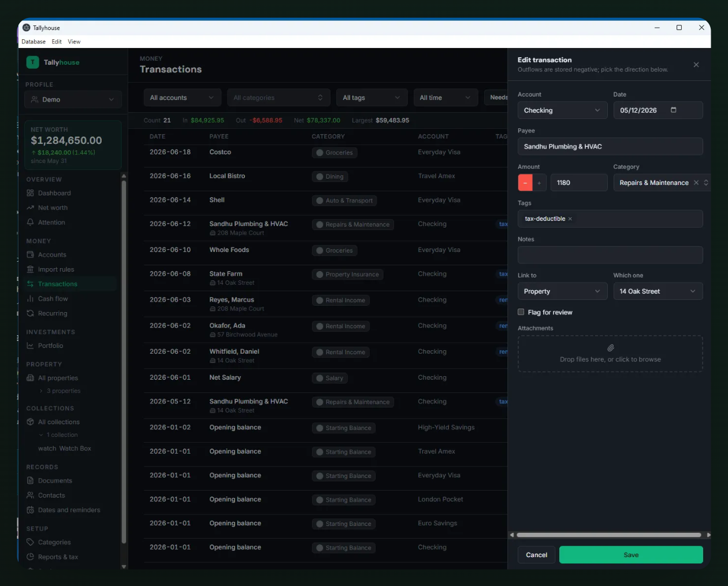Open the Contacts people icon
Viewport: 728px width, 586px height.
(x=30, y=495)
